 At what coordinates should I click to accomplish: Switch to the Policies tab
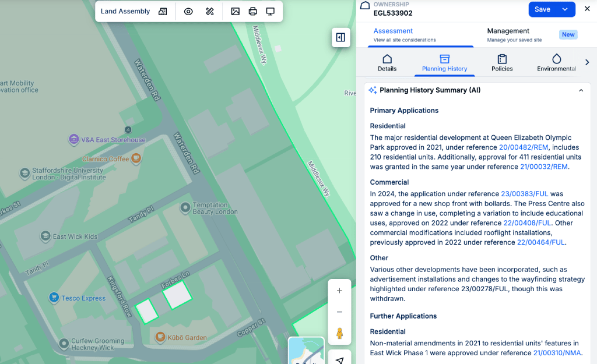502,63
